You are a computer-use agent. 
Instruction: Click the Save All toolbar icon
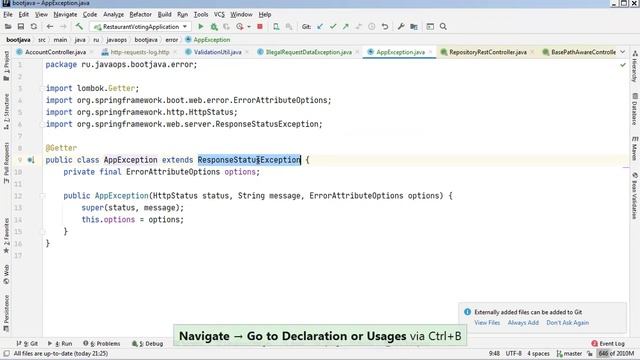coord(20,27)
